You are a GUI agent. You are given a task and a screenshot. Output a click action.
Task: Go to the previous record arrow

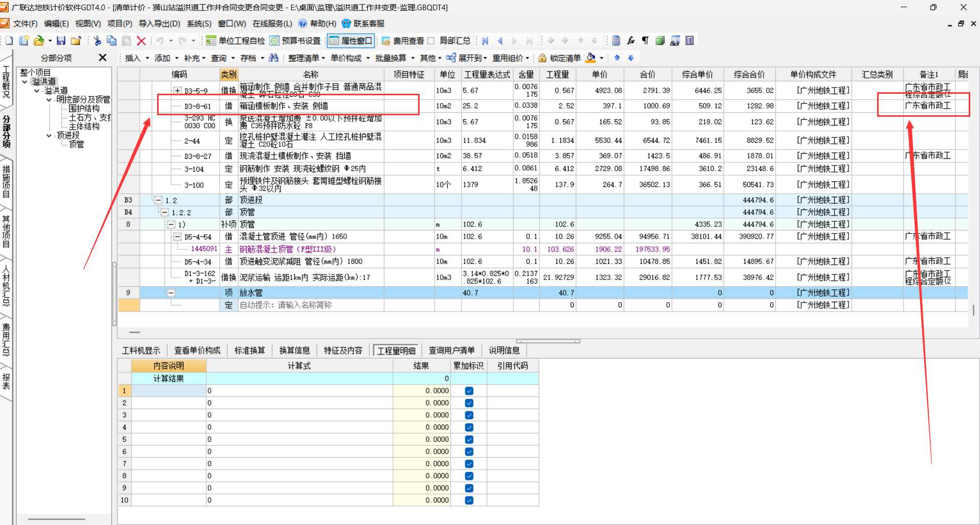500,40
